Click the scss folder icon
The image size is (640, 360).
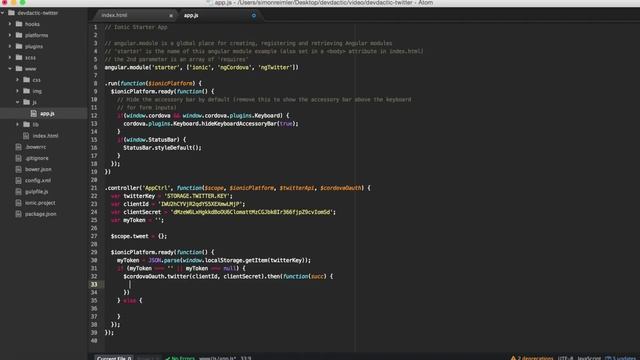(x=19, y=57)
